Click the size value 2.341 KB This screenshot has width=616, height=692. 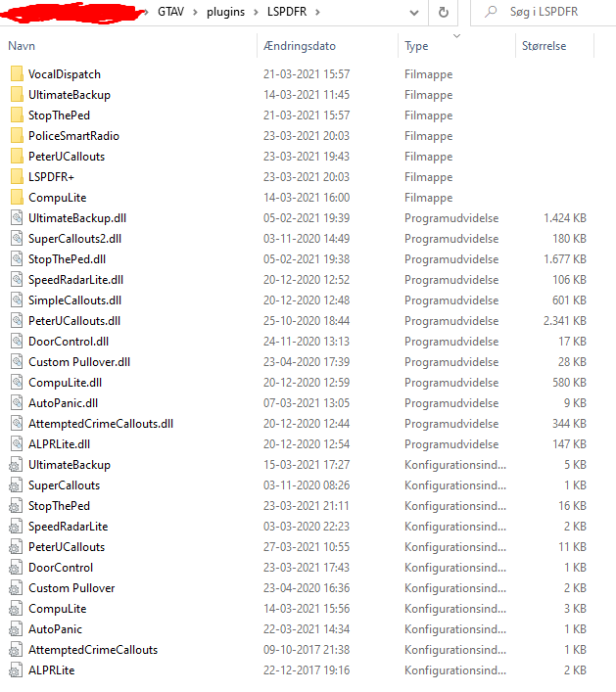(x=565, y=321)
